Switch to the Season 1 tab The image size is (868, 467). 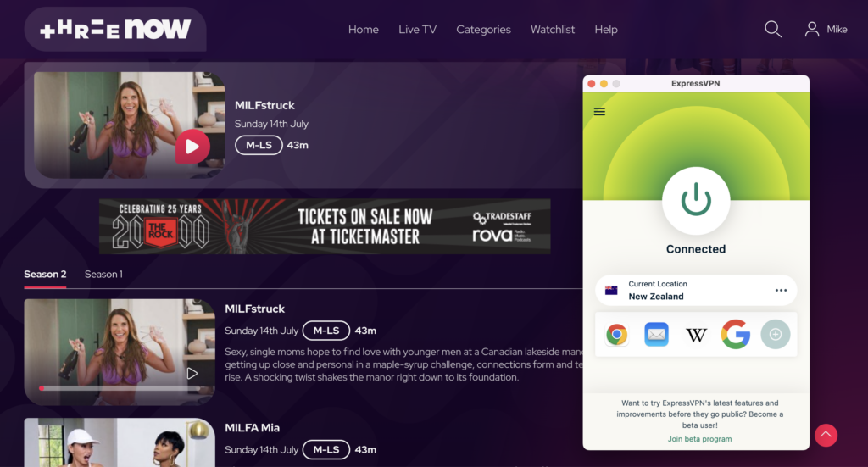click(x=103, y=275)
